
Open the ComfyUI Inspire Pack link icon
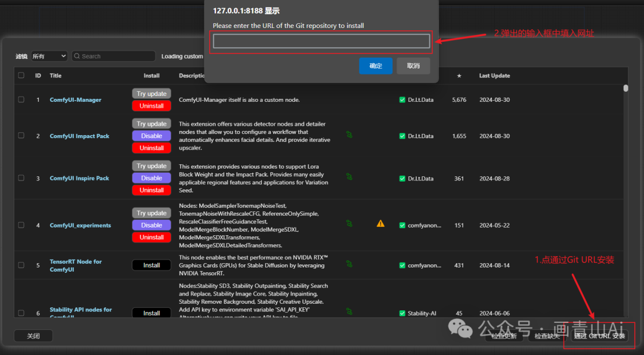coord(349,177)
